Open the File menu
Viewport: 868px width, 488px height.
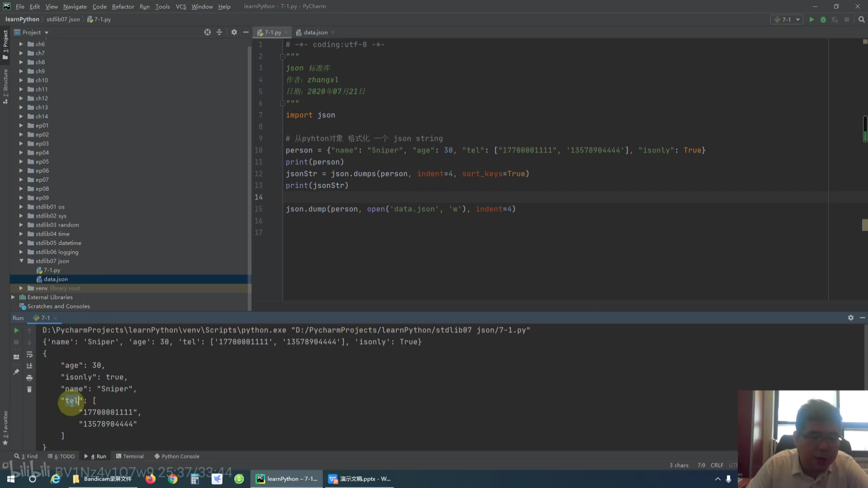point(20,6)
